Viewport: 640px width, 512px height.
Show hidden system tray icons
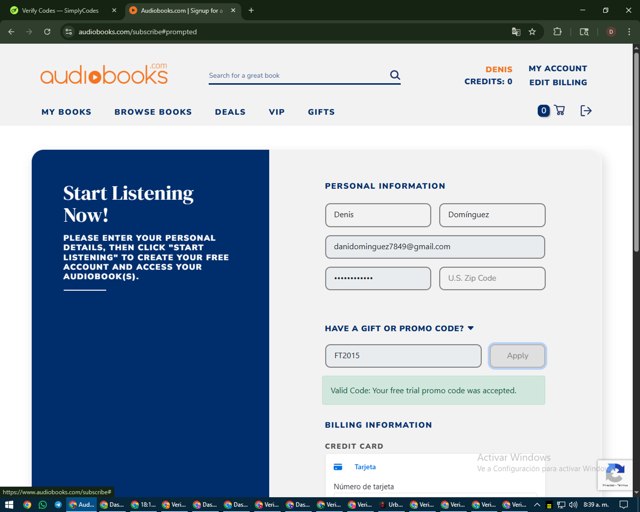tap(537, 505)
